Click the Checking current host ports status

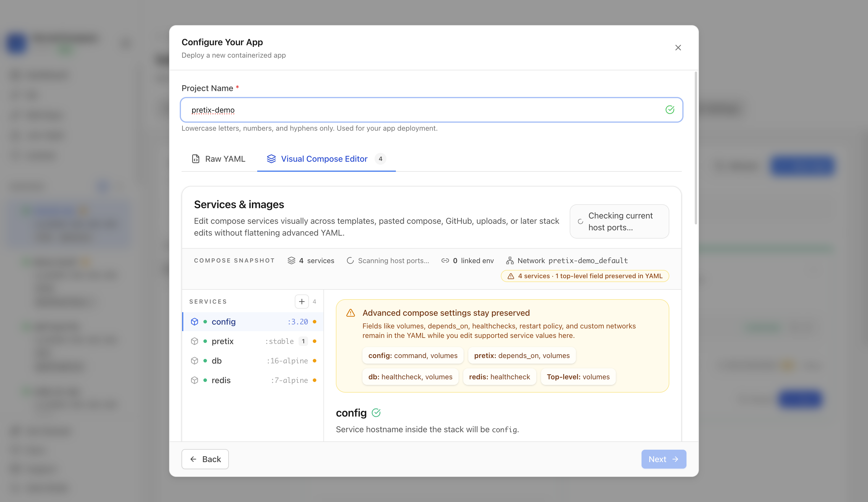point(619,221)
